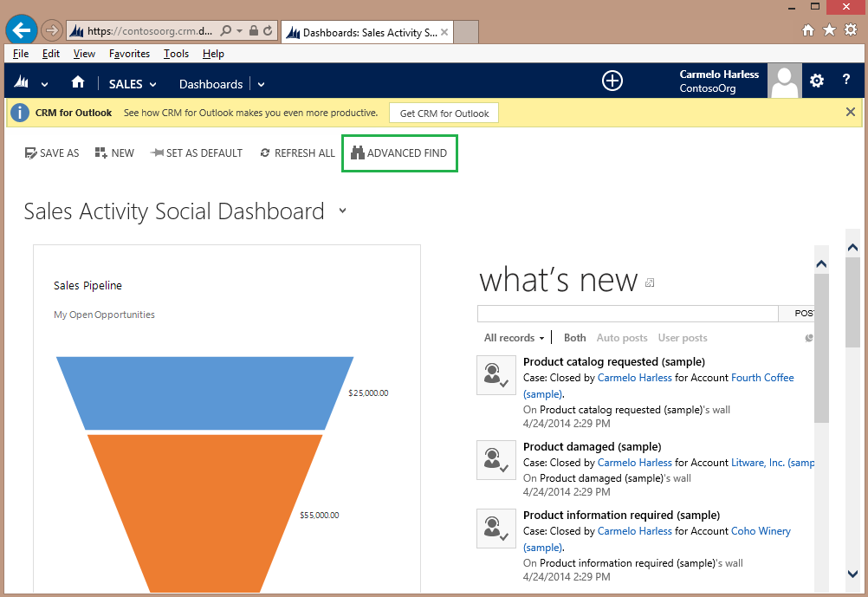Click the CRM Home icon

coord(78,83)
